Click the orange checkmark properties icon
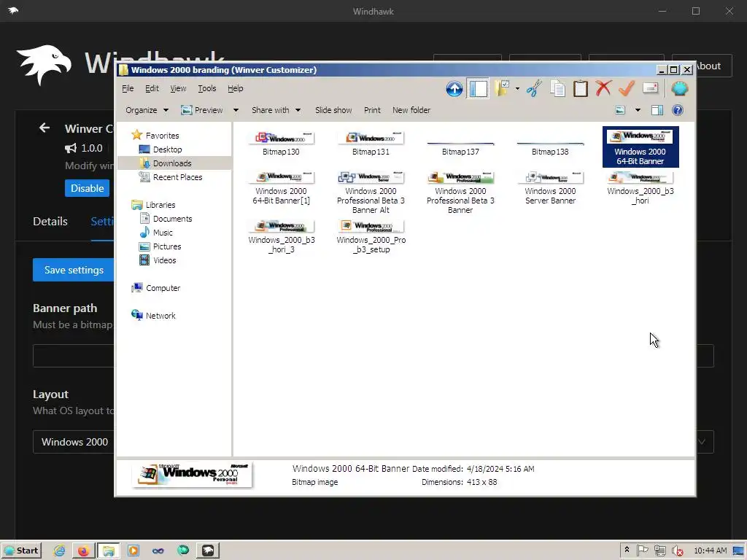 coord(627,88)
